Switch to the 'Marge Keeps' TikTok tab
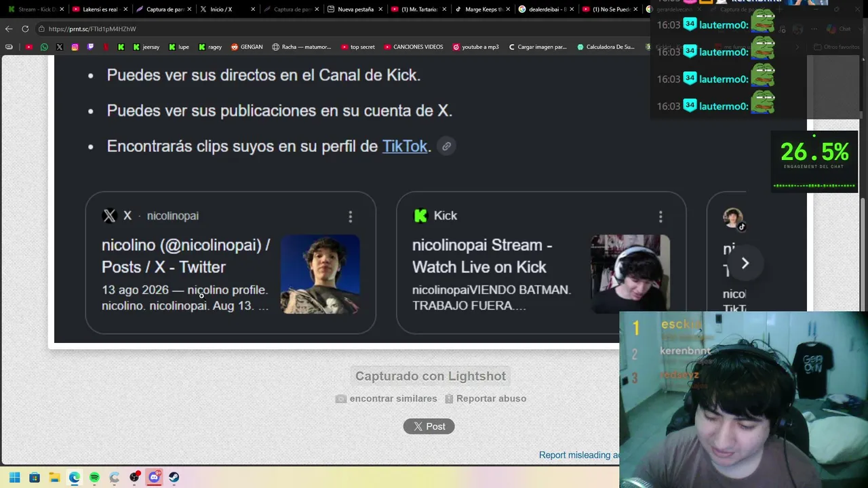The image size is (868, 488). click(483, 9)
